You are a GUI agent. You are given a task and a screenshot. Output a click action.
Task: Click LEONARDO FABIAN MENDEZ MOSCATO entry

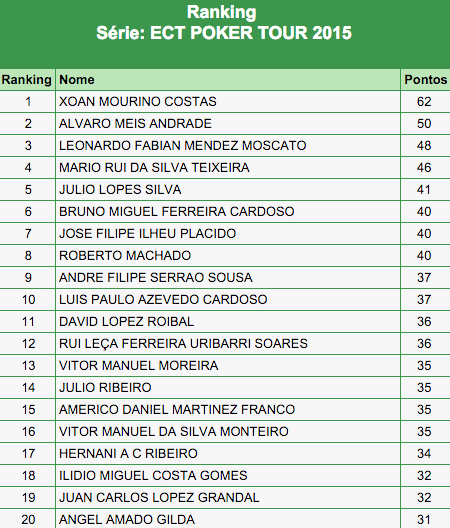(x=183, y=145)
